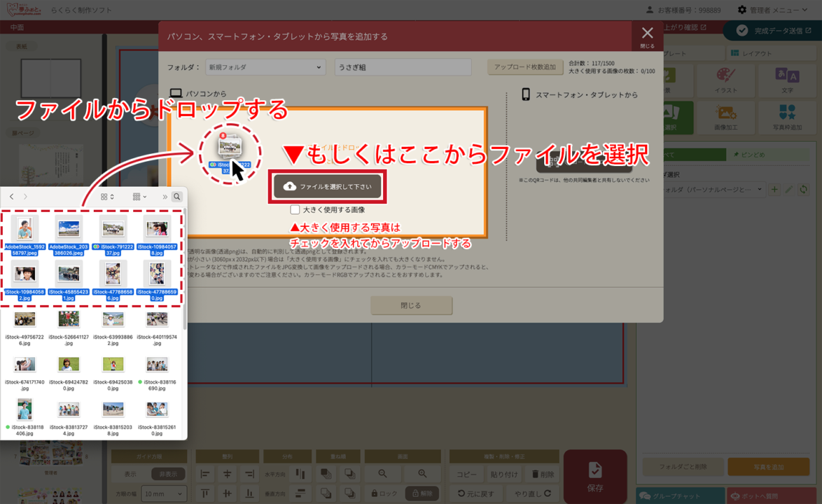Screen dimensions: 822x504
Task: Expand the 管理者メニュー menu
Action: pos(773,10)
